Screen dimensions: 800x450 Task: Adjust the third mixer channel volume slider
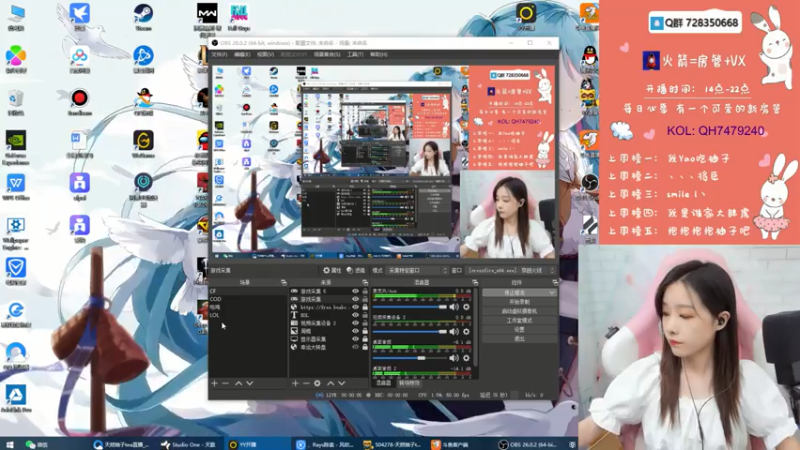[410, 358]
